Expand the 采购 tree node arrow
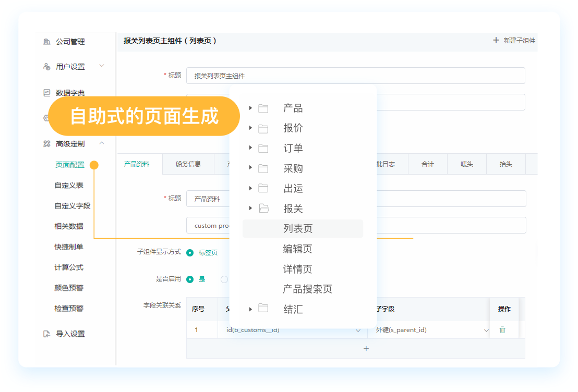Viewport: 578px width, 392px height. tap(250, 168)
